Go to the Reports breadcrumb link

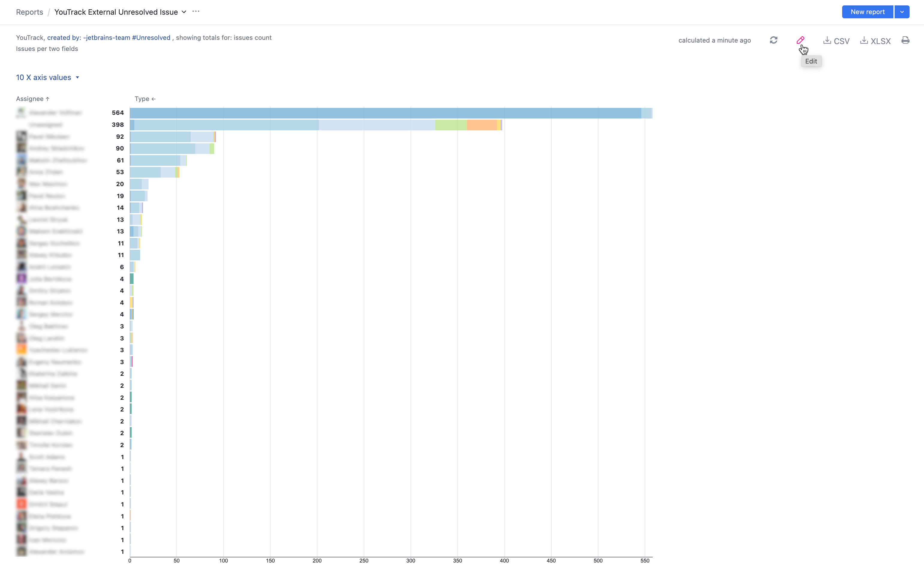point(29,12)
